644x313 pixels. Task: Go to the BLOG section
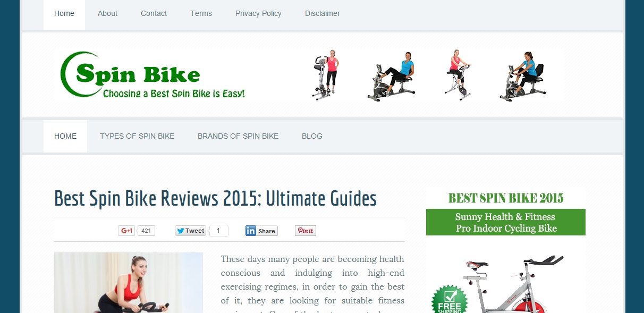(312, 136)
